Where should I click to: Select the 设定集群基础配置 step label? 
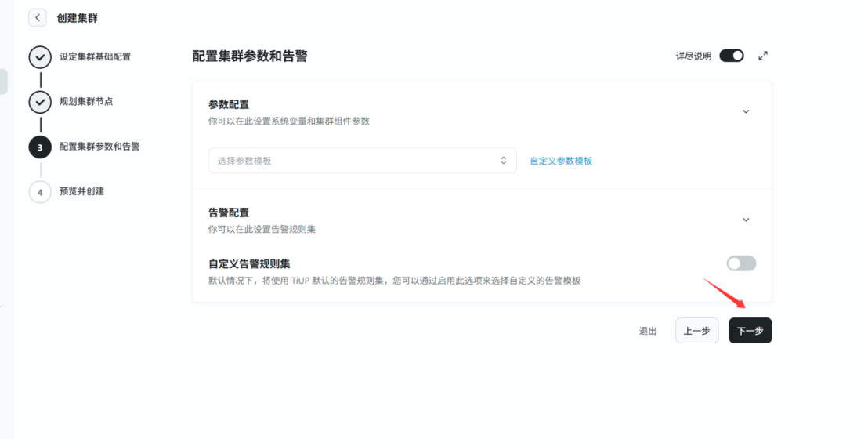[95, 56]
